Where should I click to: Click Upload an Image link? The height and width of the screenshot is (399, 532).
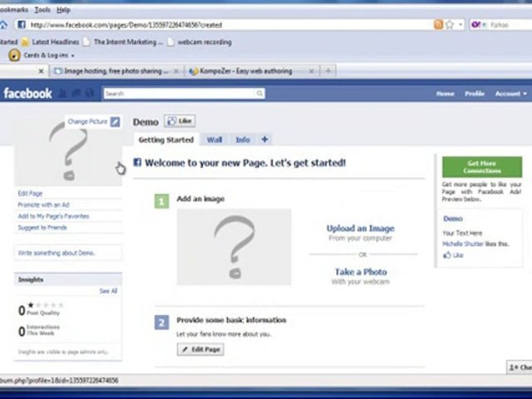click(x=360, y=228)
